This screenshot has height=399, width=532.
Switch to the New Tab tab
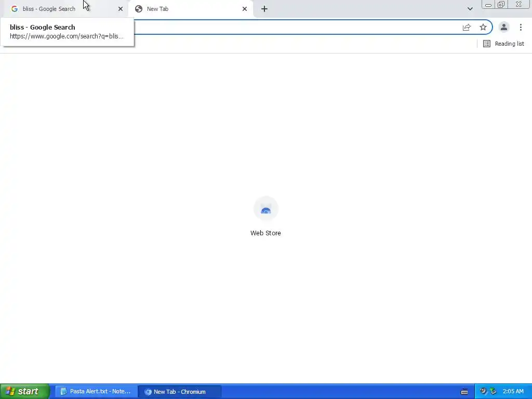tap(190, 9)
